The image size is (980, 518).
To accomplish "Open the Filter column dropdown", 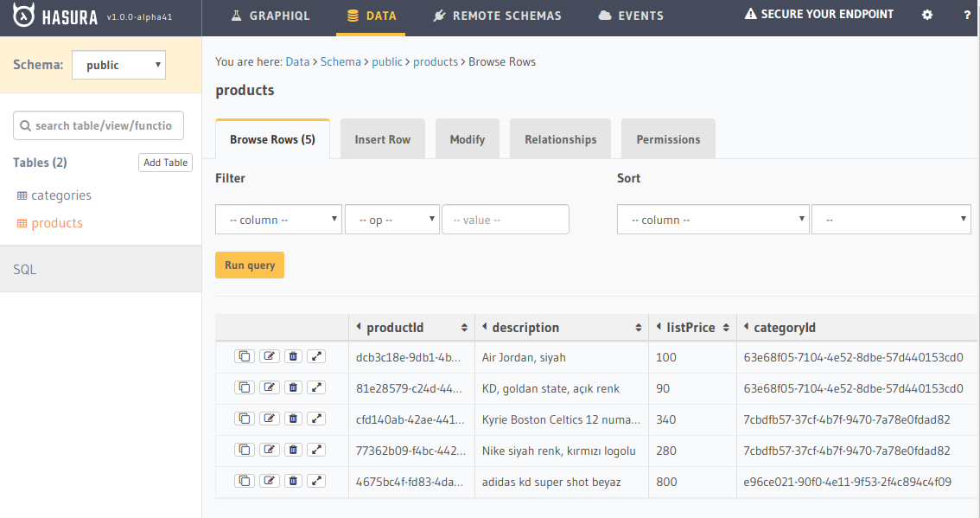I will click(278, 220).
